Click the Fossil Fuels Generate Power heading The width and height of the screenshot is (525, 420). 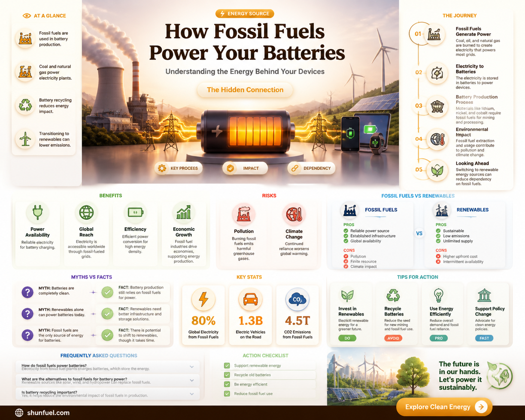point(473,31)
